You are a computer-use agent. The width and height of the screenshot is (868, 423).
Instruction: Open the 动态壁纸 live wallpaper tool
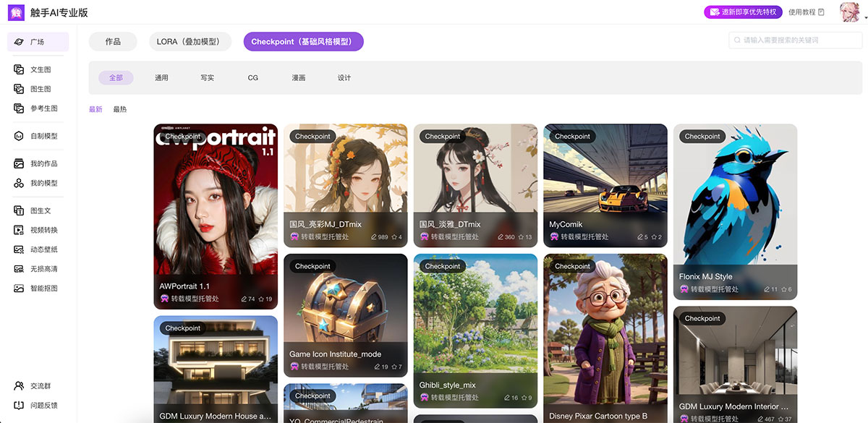43,249
